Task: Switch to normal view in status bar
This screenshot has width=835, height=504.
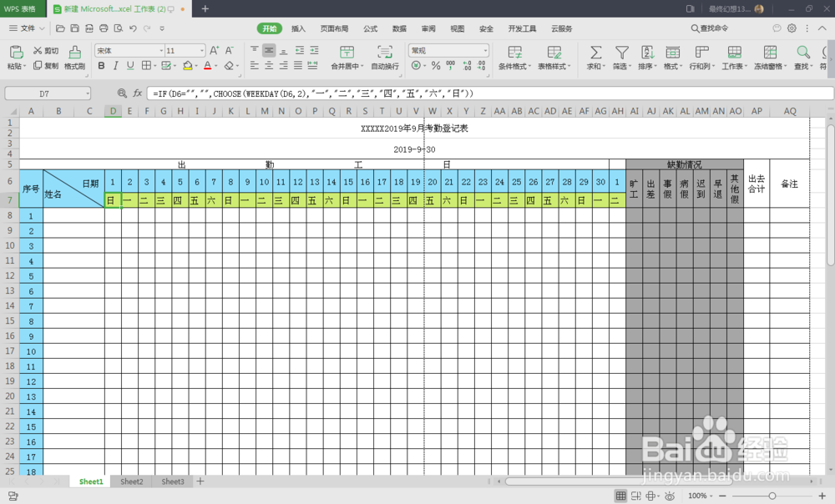Action: point(620,496)
